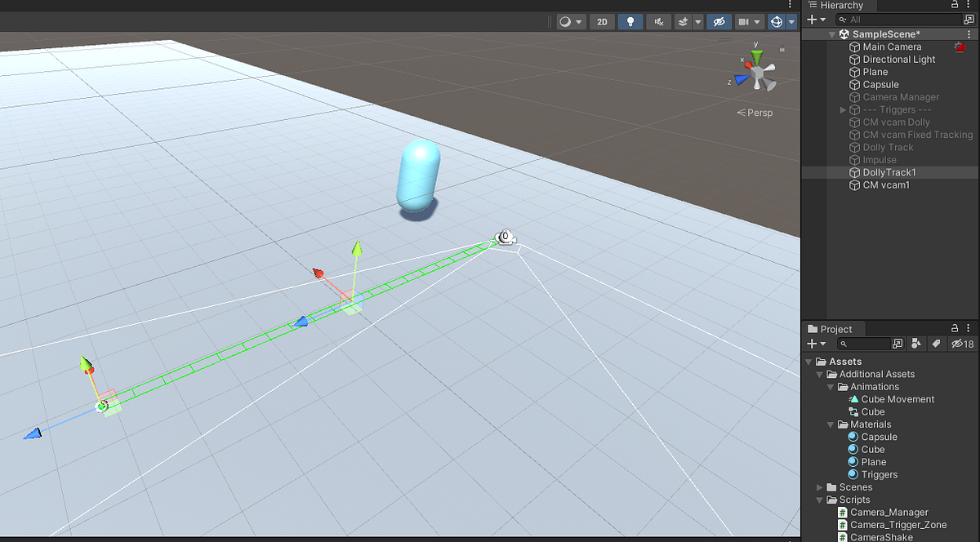The width and height of the screenshot is (980, 542).
Task: Open the search in Assets Store icon
Action: pos(898,344)
